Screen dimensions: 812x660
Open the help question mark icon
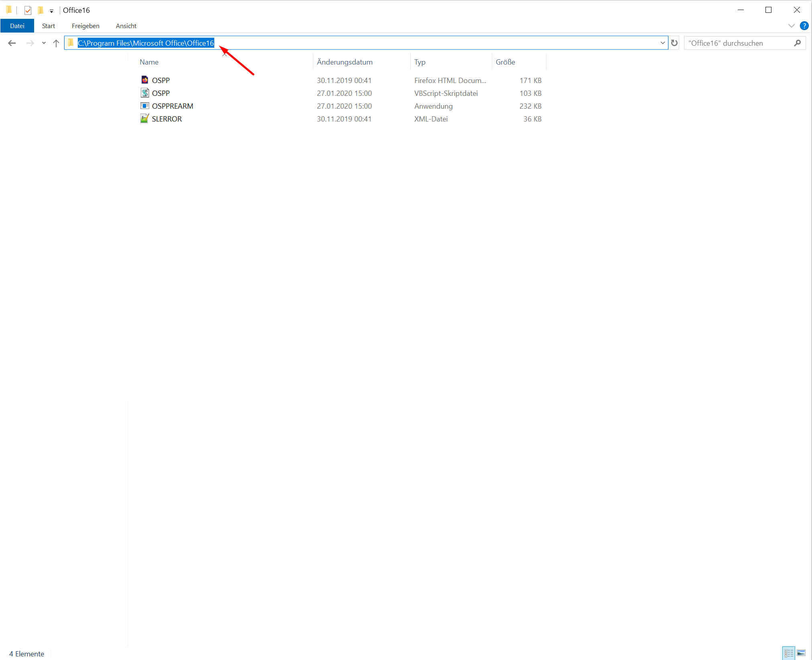coord(804,26)
